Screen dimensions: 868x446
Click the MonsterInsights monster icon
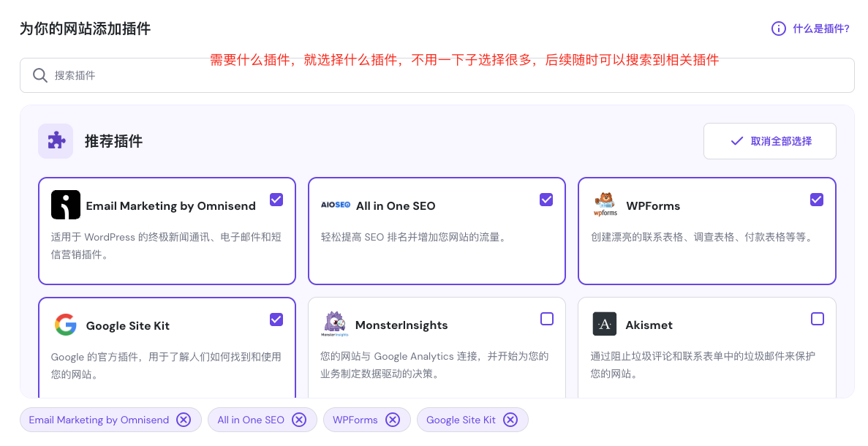click(x=336, y=324)
